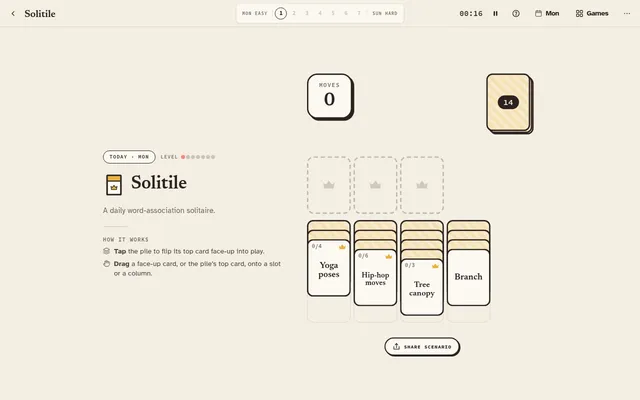Select level 3 in difficulty bar

(x=307, y=13)
